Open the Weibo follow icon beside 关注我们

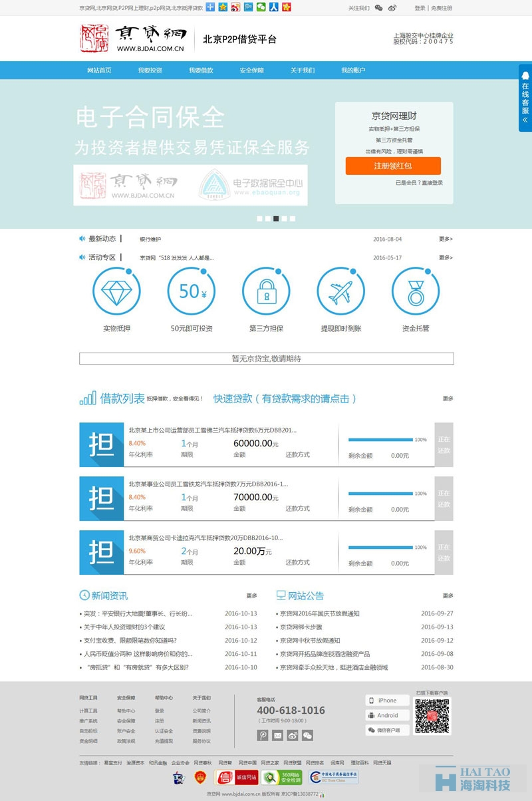point(392,8)
